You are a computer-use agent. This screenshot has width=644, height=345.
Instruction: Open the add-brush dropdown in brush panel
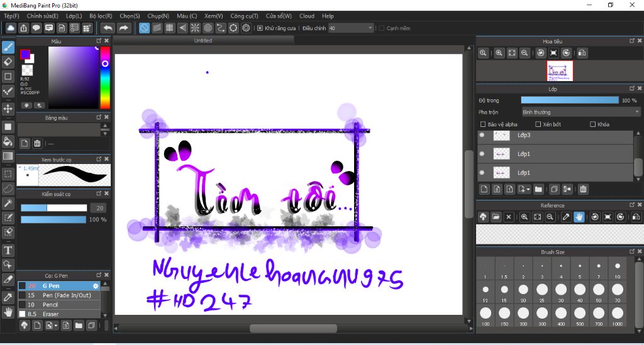click(55, 326)
